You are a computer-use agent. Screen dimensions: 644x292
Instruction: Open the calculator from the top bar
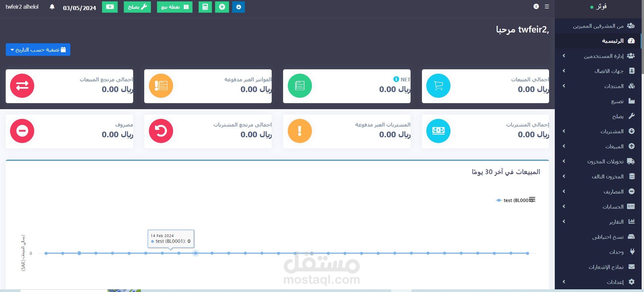[x=205, y=7]
